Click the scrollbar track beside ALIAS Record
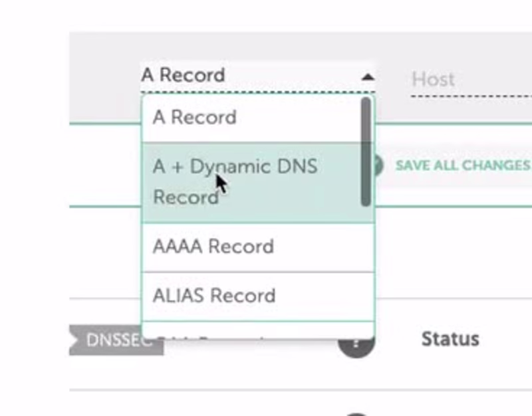The image size is (532, 416). coord(366,296)
